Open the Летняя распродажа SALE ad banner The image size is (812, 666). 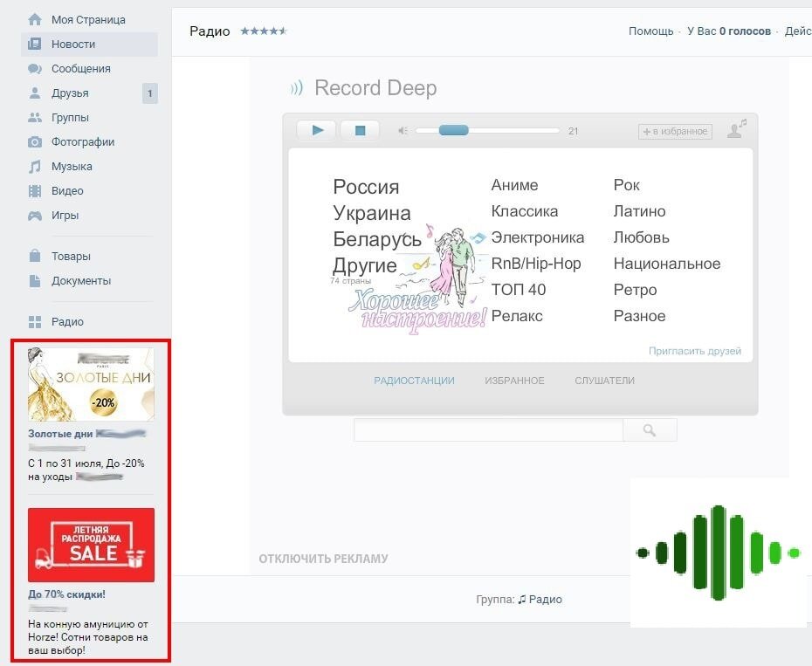[91, 545]
